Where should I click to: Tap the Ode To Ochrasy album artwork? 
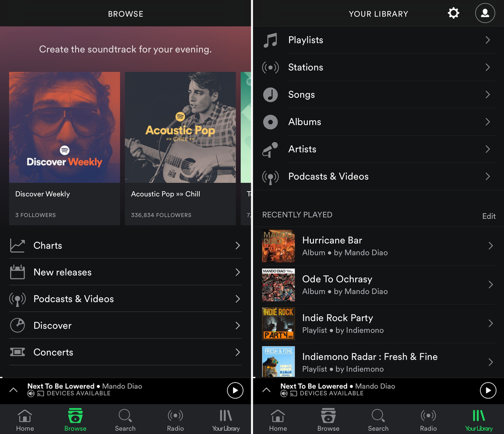pos(278,285)
